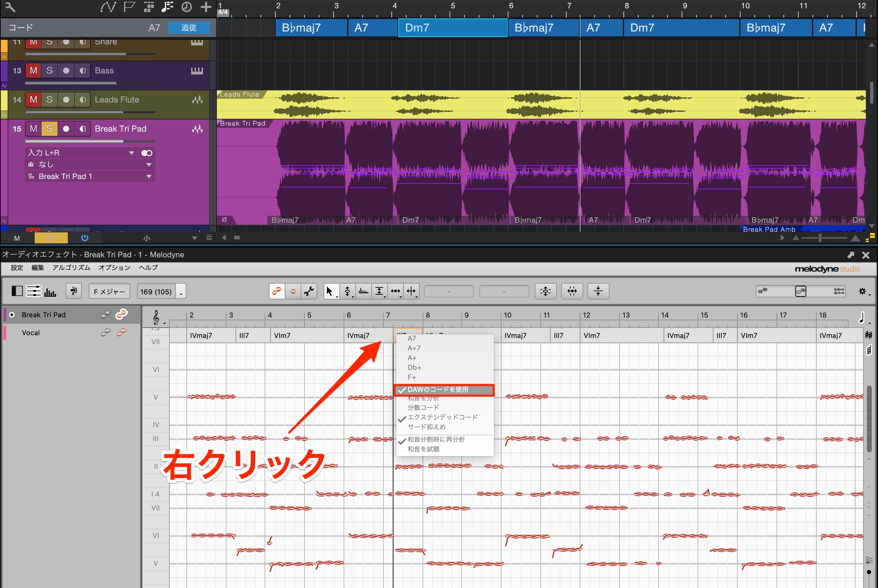
Task: Mute the Break Tri Pad track
Action: (33, 129)
